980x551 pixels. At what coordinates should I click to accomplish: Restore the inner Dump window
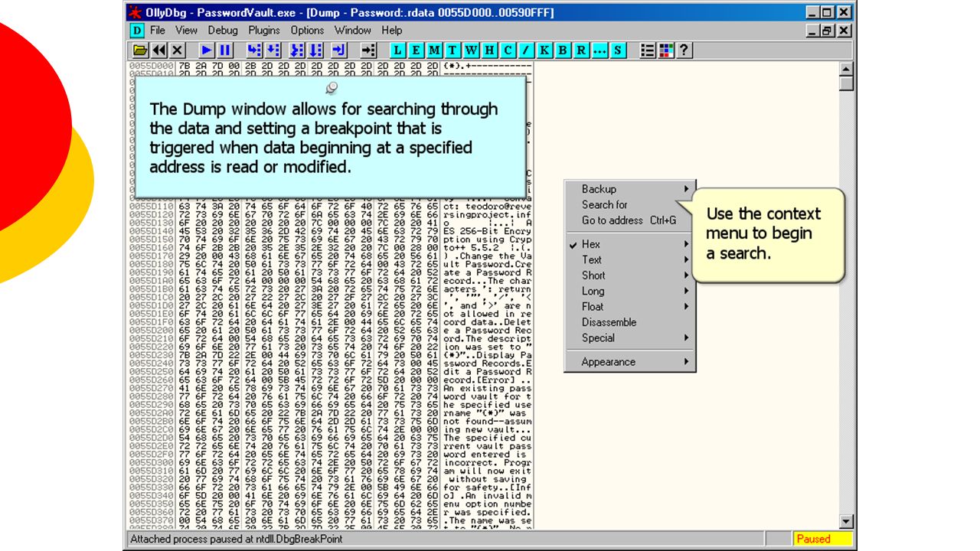pos(828,31)
